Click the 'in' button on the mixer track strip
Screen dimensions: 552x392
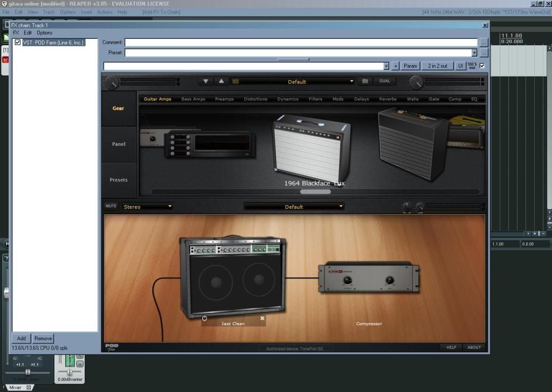tap(80, 364)
